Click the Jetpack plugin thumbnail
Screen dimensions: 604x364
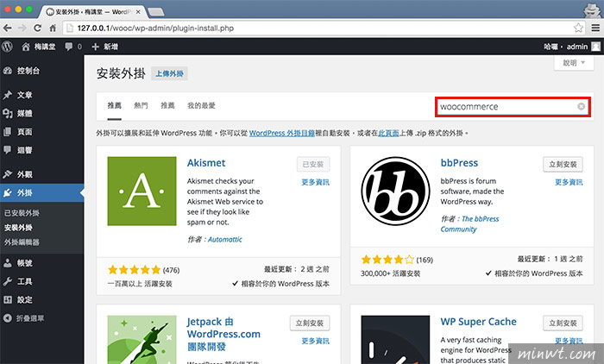pyautogui.click(x=142, y=340)
